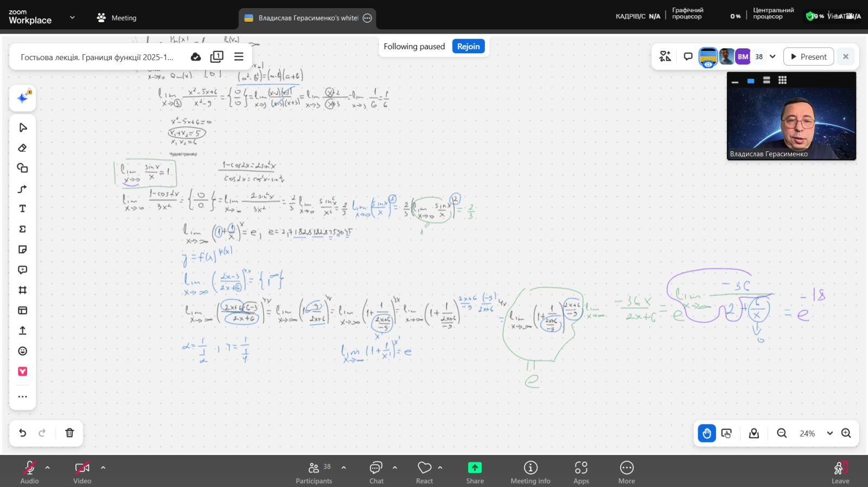Click the Undo arrow

(x=22, y=433)
